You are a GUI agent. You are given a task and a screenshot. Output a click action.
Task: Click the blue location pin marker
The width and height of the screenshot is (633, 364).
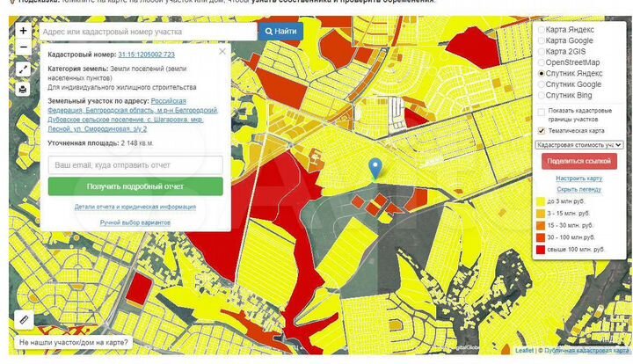point(375,168)
